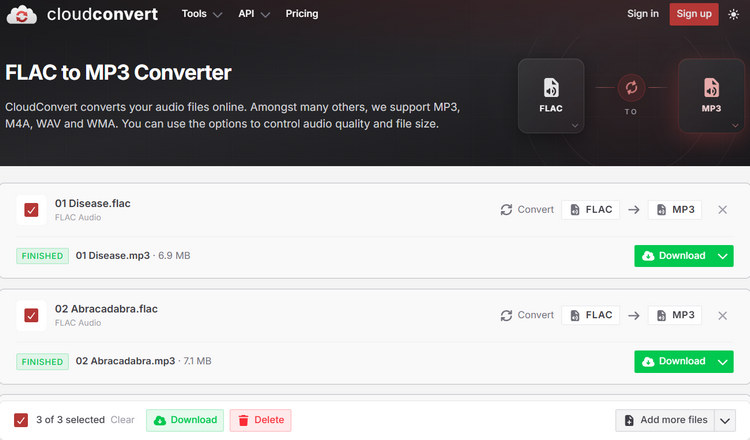Click the MP3 target format card in header
750x440 pixels.
(711, 96)
